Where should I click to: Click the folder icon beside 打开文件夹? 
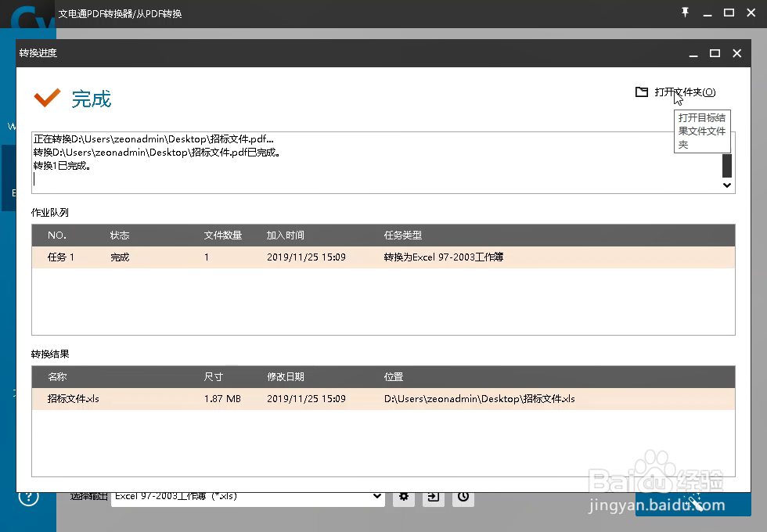[x=641, y=92]
